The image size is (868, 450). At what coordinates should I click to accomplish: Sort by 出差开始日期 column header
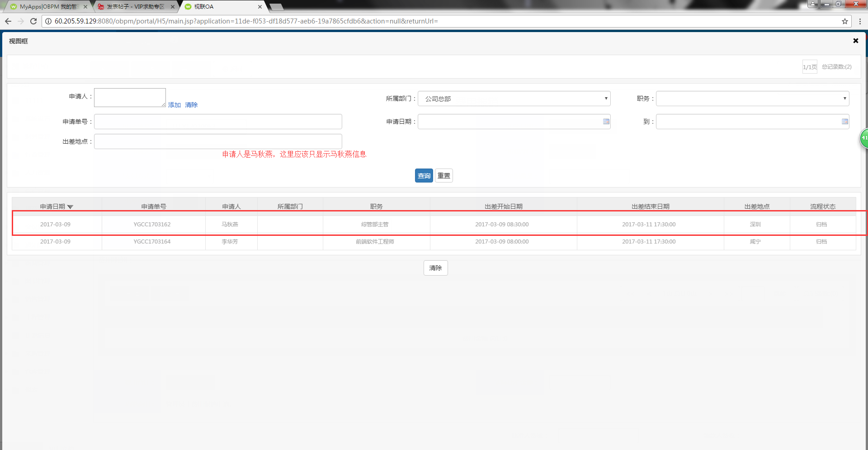pyautogui.click(x=504, y=206)
